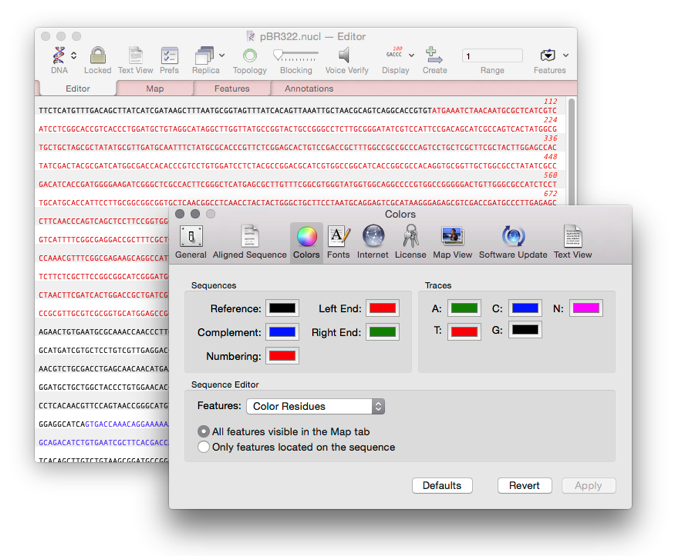Select Only features located on the sequence
The height and width of the screenshot is (556, 682).
[x=204, y=447]
